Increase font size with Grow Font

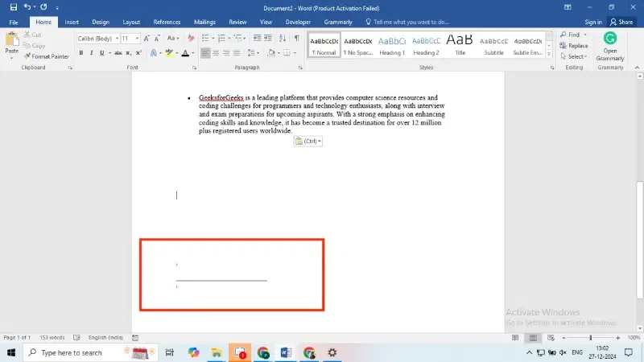[x=147, y=38]
